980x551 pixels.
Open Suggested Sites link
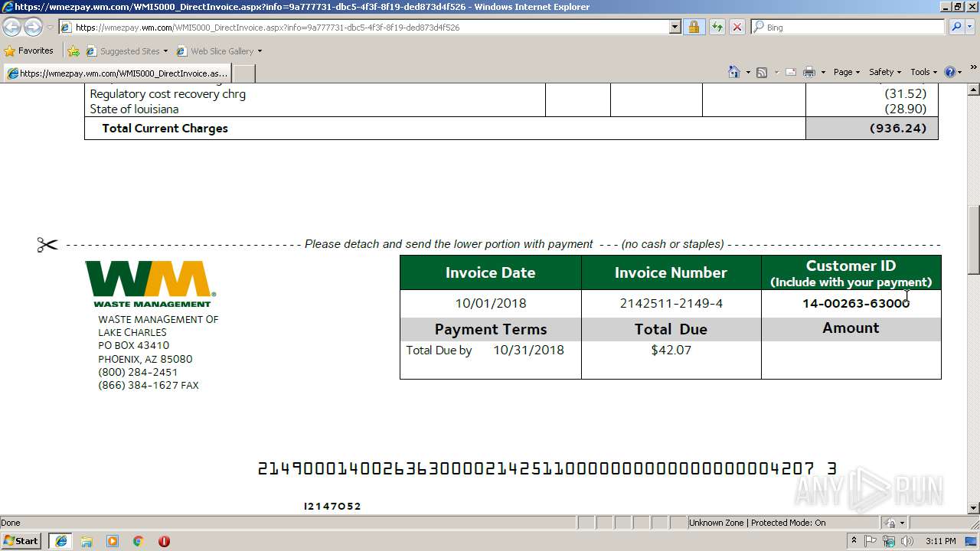pyautogui.click(x=126, y=51)
